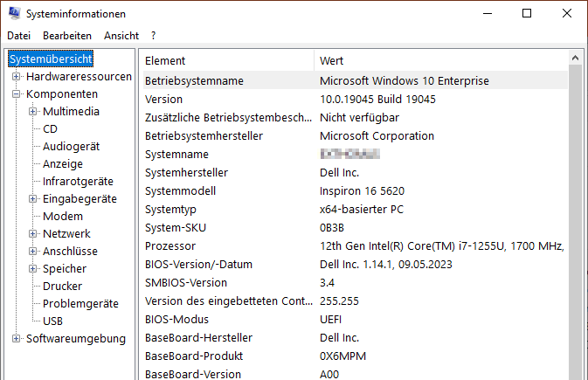Viewport: 588px width, 380px height.
Task: Select the BIOS-Version/-Datum row
Action: pyautogui.click(x=355, y=265)
